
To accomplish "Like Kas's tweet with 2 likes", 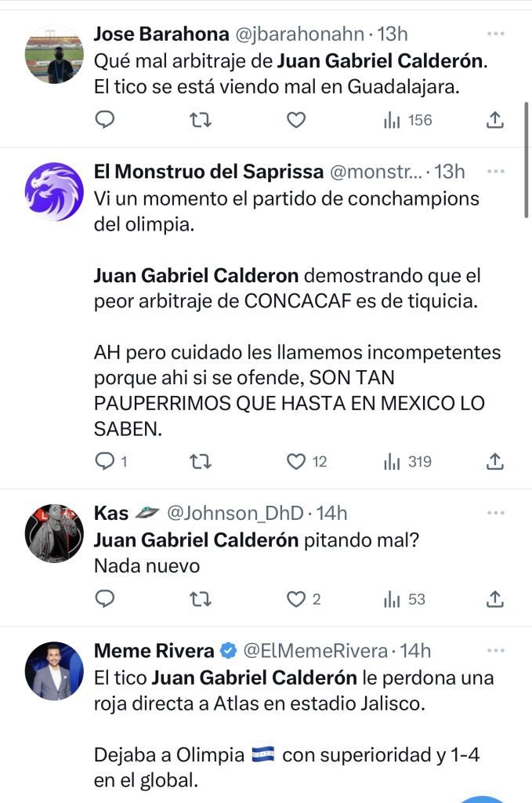I will 295,599.
